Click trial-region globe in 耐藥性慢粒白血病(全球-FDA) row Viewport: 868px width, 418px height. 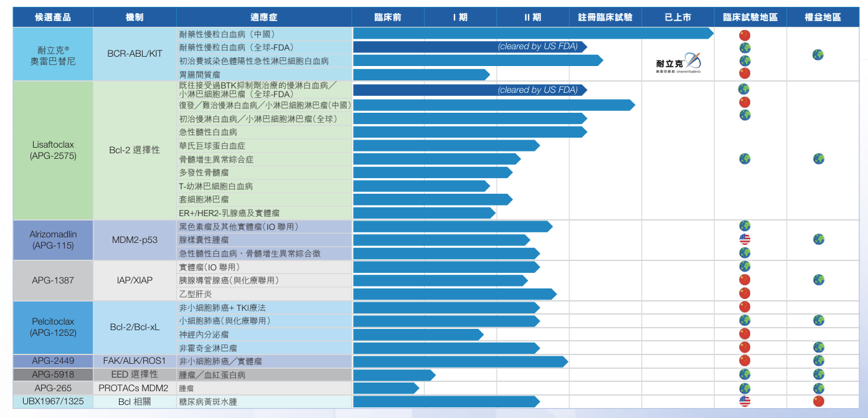744,48
